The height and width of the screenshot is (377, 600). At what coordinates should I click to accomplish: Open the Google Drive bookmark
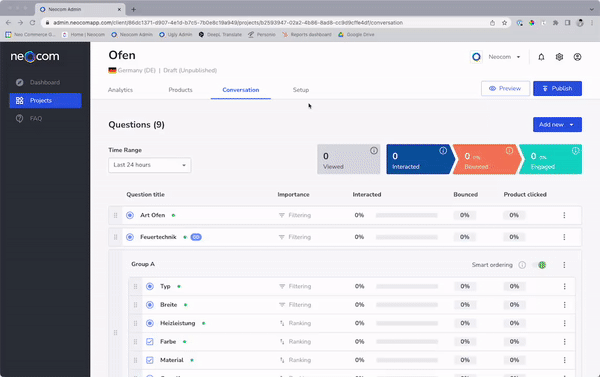click(356, 34)
